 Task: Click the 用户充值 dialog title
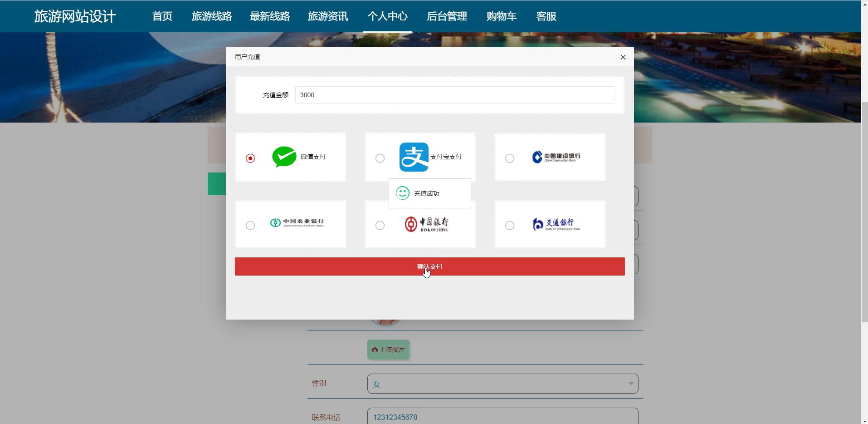coord(247,57)
